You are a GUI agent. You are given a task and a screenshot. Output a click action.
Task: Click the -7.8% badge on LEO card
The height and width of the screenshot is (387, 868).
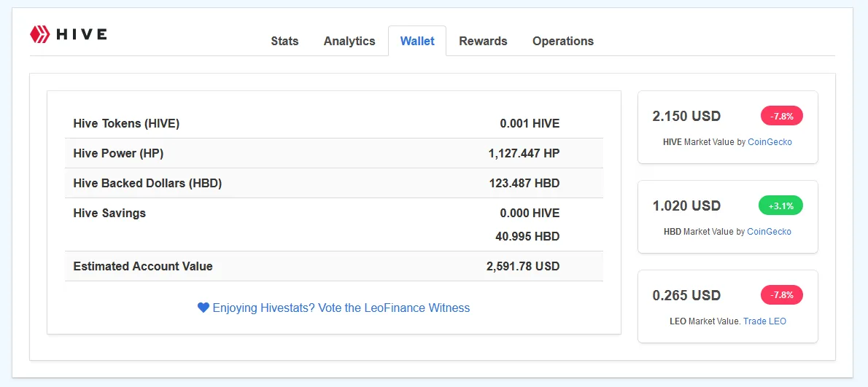point(782,295)
